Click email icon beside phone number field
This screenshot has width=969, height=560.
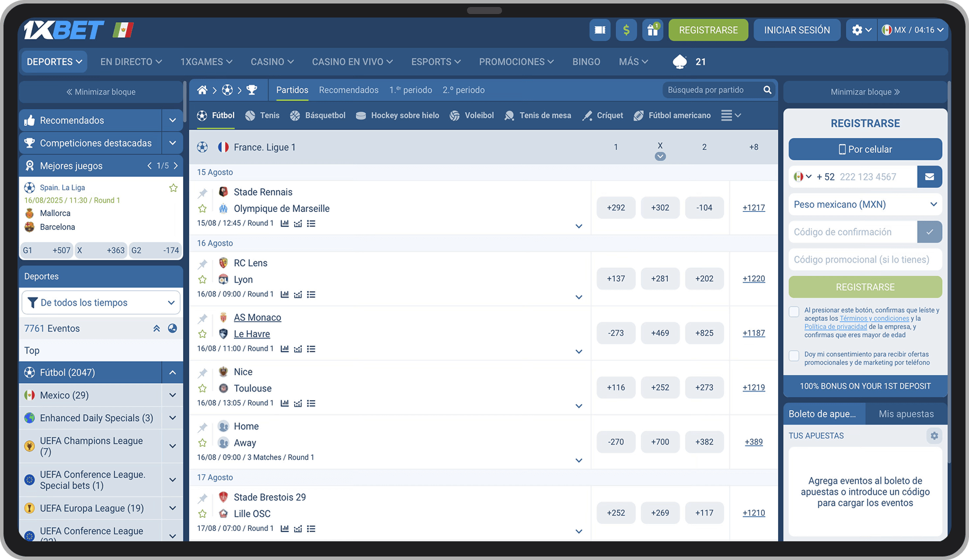[929, 177]
